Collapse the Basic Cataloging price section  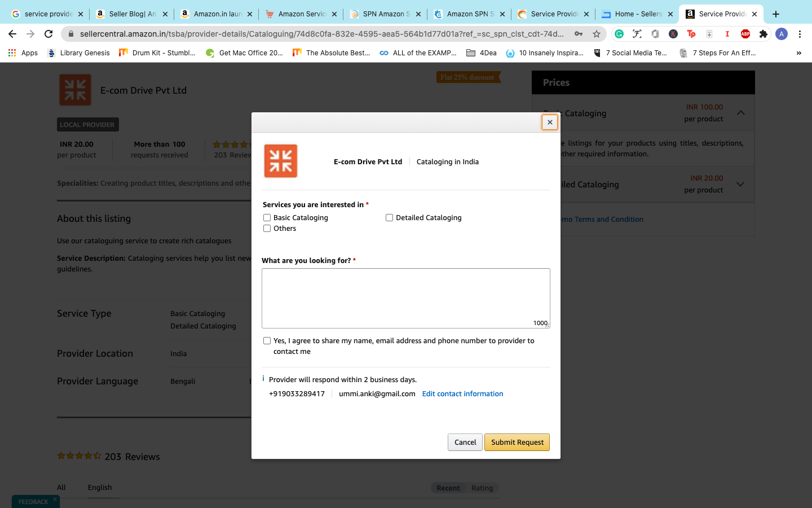(741, 113)
